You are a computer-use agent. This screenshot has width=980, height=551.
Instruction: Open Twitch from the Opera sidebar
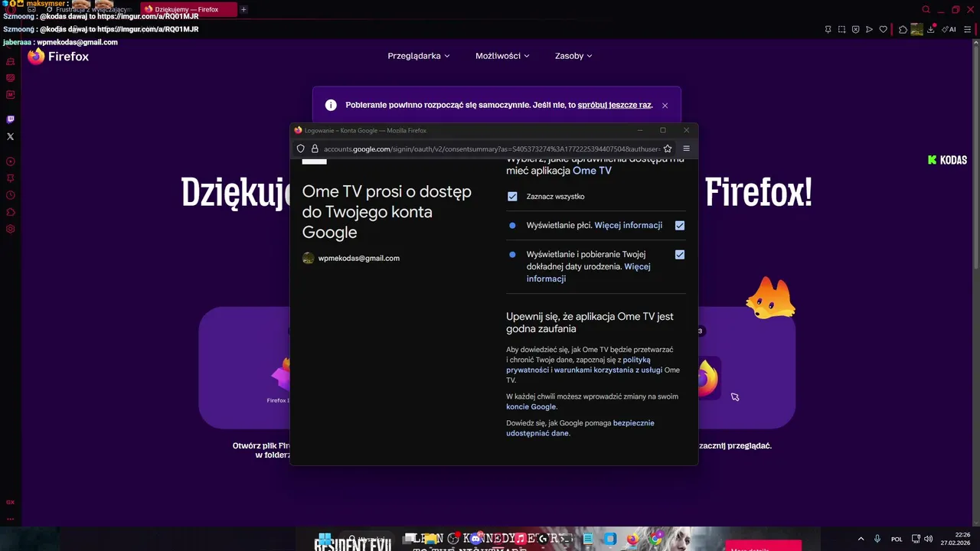tap(10, 119)
